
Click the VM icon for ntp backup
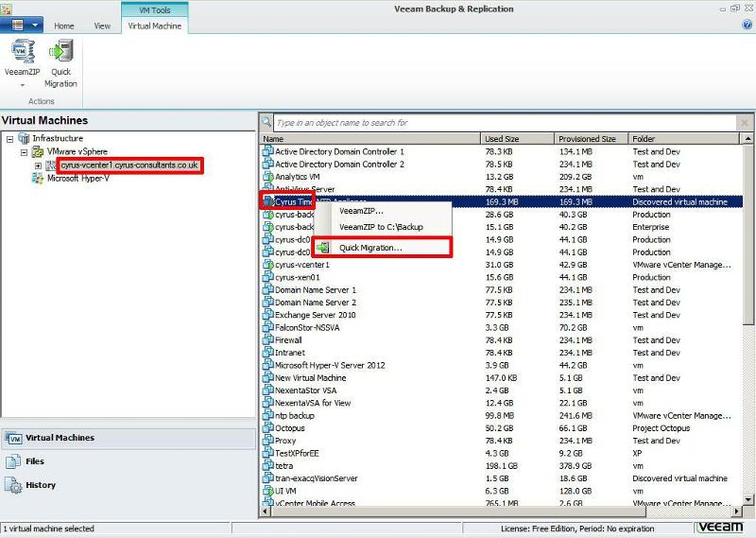tap(268, 415)
